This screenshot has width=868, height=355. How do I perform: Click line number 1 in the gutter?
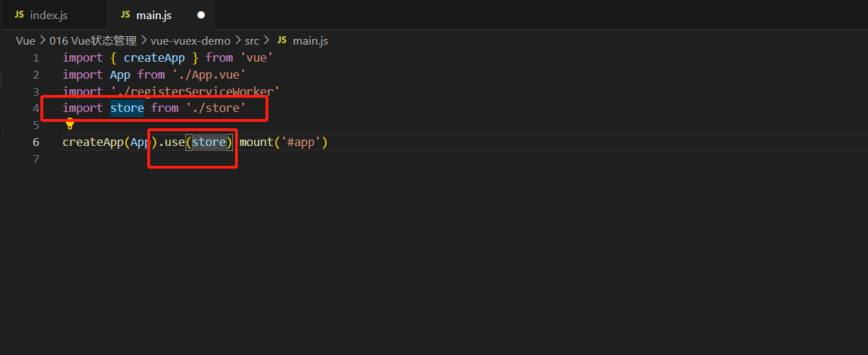click(x=35, y=57)
